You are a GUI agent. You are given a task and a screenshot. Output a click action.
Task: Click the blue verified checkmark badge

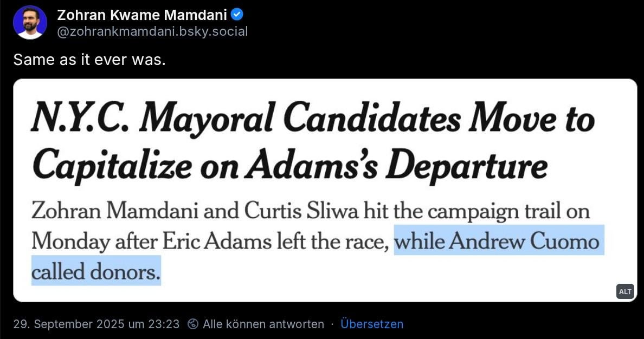pos(237,15)
